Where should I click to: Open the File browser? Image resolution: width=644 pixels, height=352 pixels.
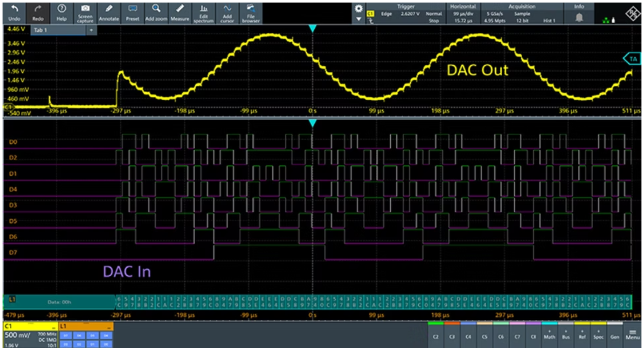[x=251, y=13]
